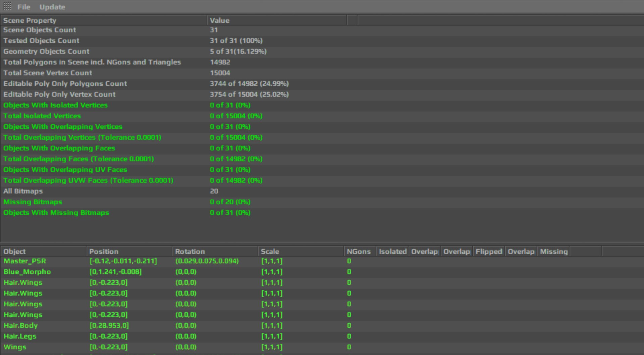Screen dimensions: 644x355
Task: Click position [0,28.953,0] of Hair.Body
Action: [109, 326]
